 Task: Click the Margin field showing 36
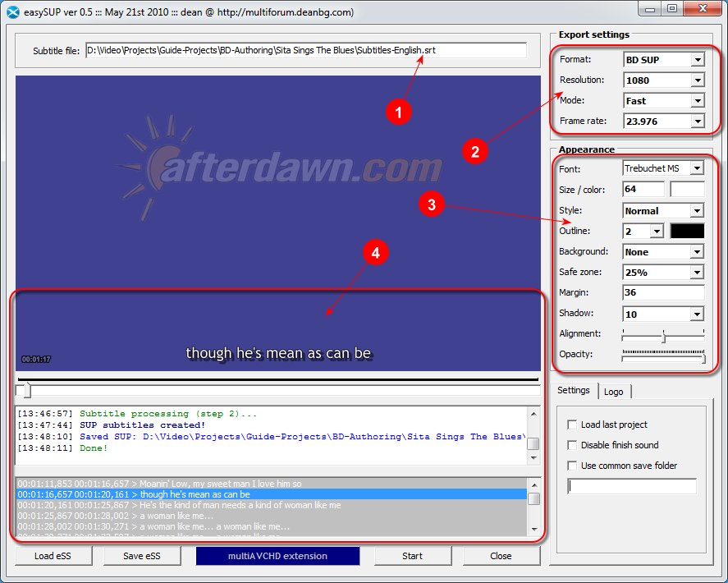[x=663, y=292]
